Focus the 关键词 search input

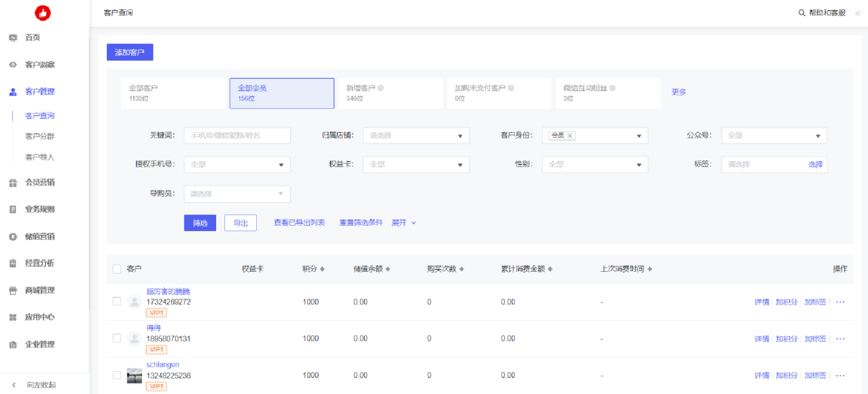[237, 136]
